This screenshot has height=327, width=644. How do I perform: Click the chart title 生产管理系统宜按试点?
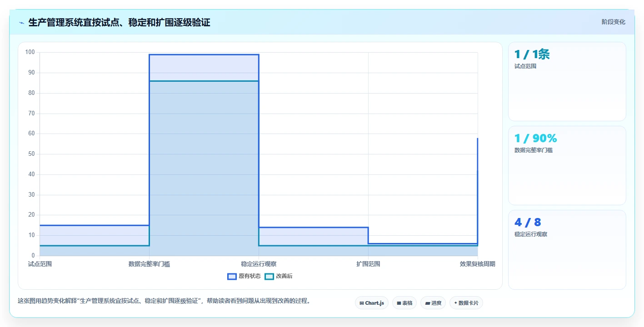(119, 23)
